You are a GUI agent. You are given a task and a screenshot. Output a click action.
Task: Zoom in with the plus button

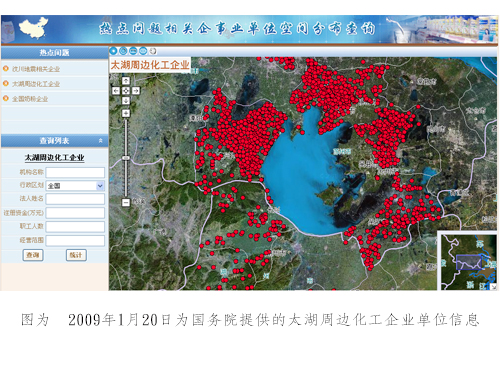click(126, 113)
